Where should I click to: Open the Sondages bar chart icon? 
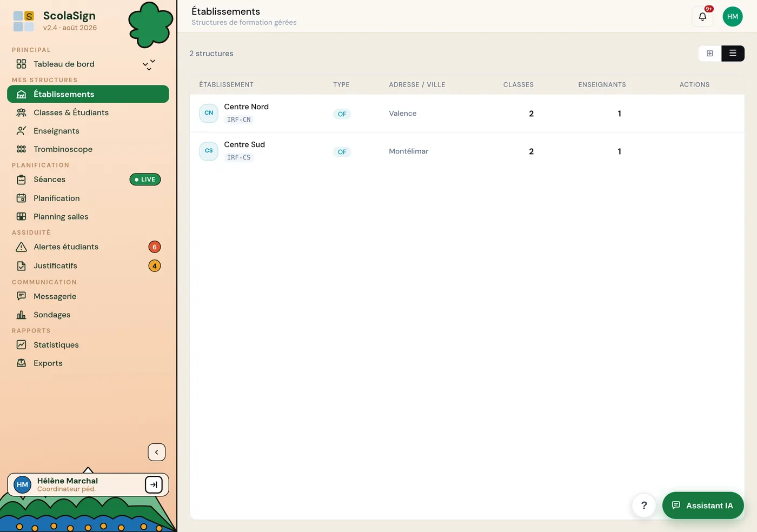tap(21, 315)
